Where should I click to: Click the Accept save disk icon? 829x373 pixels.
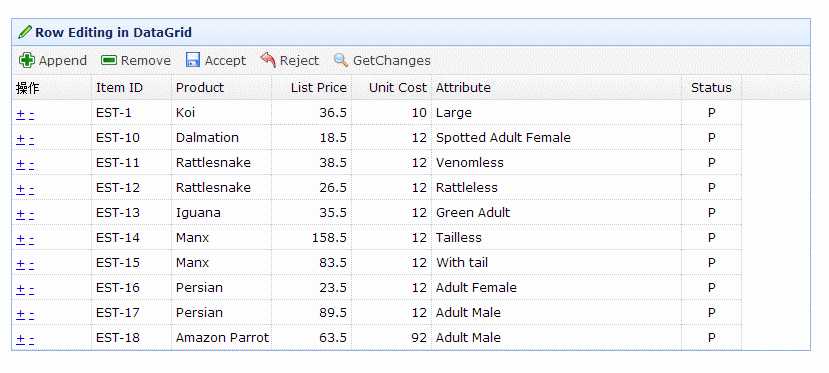193,61
